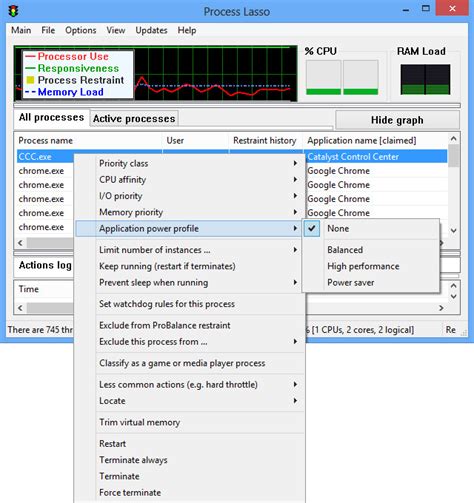Viewport: 474px width, 503px height.
Task: Click actions log scroll-down arrow
Action: coord(454,296)
